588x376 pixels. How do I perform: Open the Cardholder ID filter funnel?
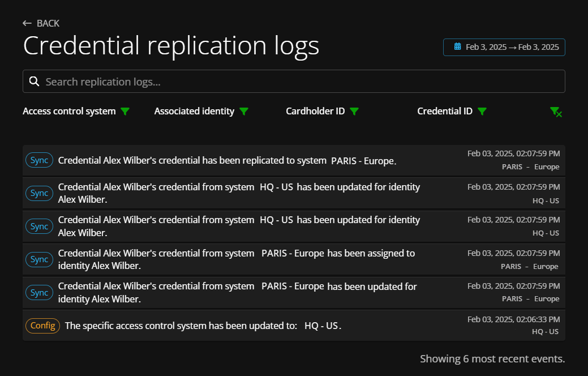coord(354,112)
